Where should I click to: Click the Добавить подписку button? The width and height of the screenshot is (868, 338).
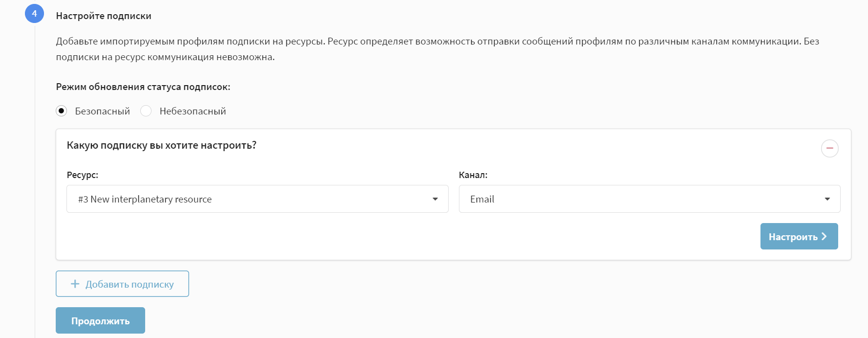[x=122, y=284]
